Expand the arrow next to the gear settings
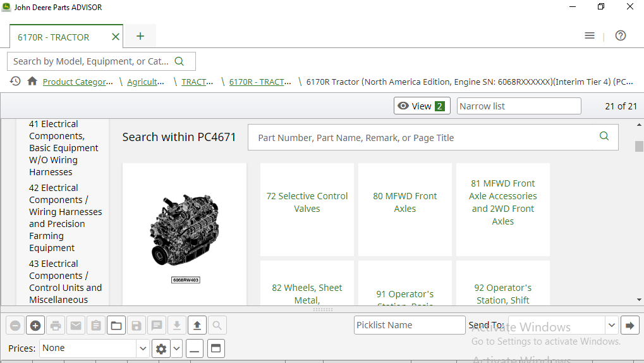644x363 pixels. point(176,348)
